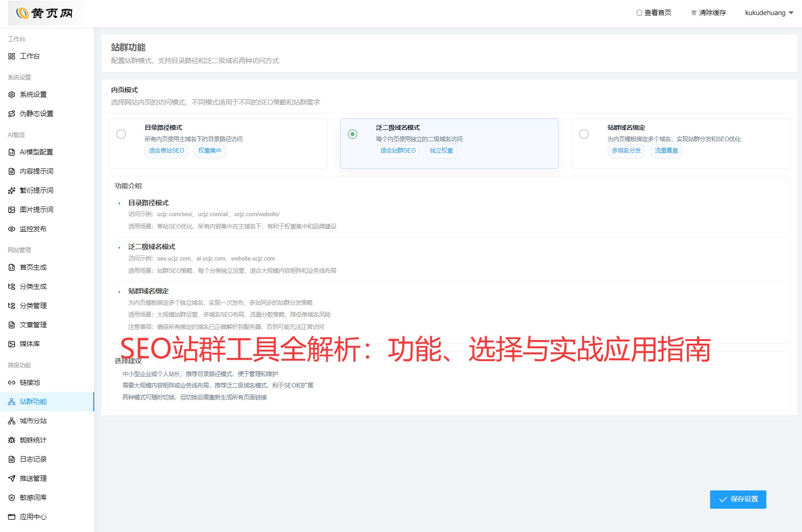Click the 保存设置 save button
The width and height of the screenshot is (802, 532).
738,499
